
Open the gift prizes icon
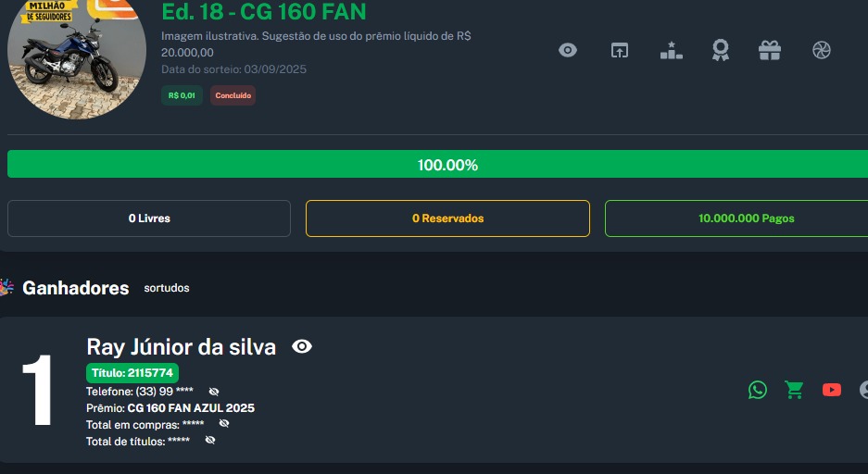(x=770, y=50)
